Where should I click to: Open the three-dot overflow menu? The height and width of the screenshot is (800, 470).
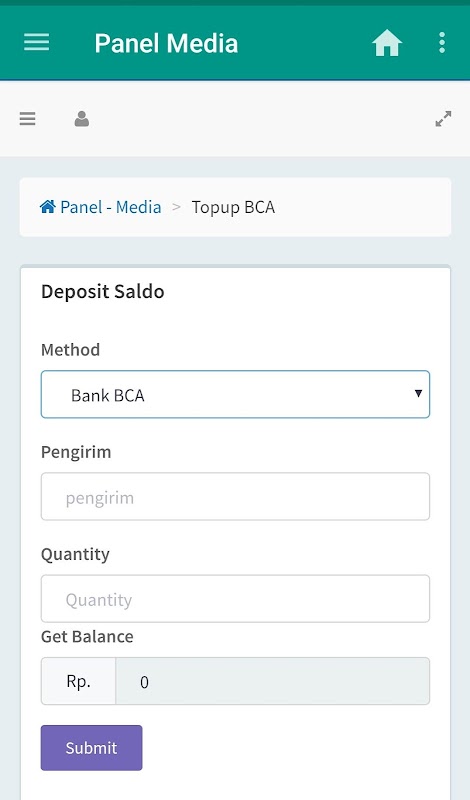click(442, 43)
